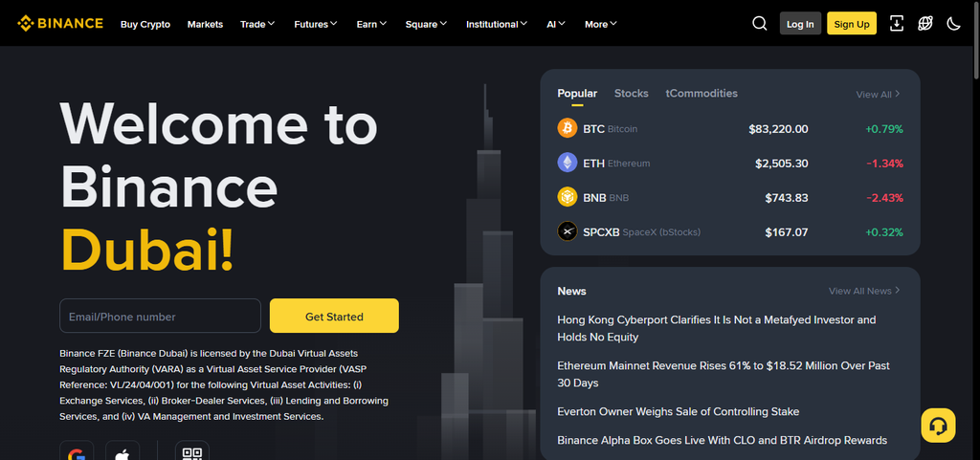The height and width of the screenshot is (460, 980).
Task: Click BNB change -2.43%
Action: (884, 198)
